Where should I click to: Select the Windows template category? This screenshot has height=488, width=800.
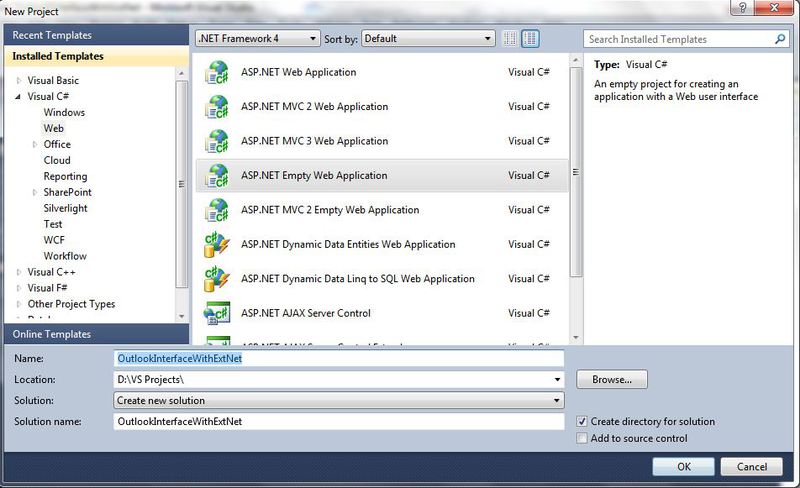[x=64, y=112]
